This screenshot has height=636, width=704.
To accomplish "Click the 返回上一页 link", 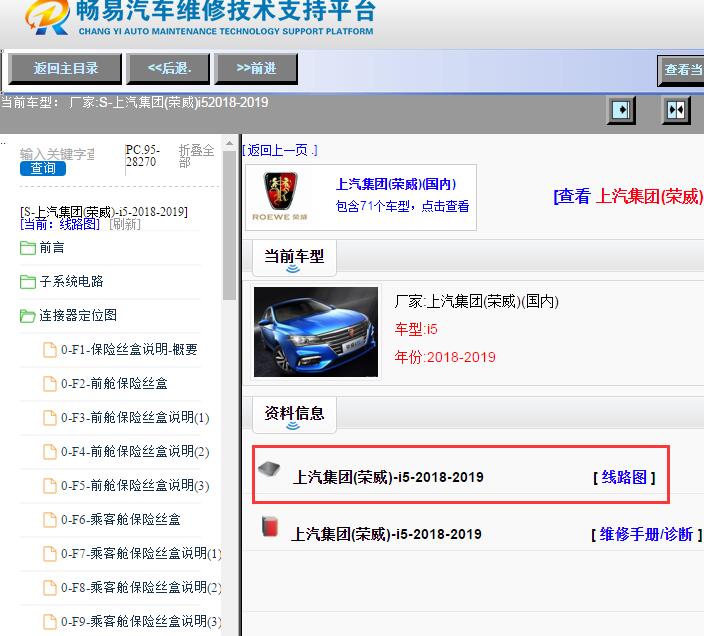I will [280, 150].
